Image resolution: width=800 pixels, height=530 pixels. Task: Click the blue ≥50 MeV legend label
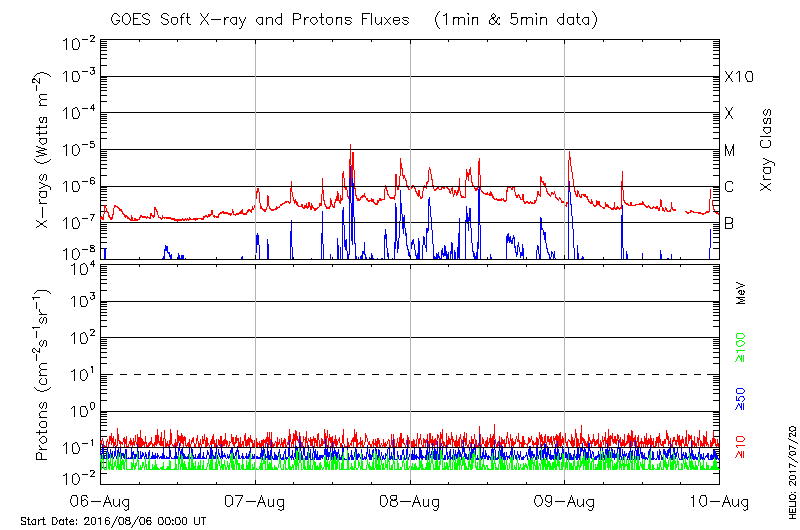pos(741,399)
